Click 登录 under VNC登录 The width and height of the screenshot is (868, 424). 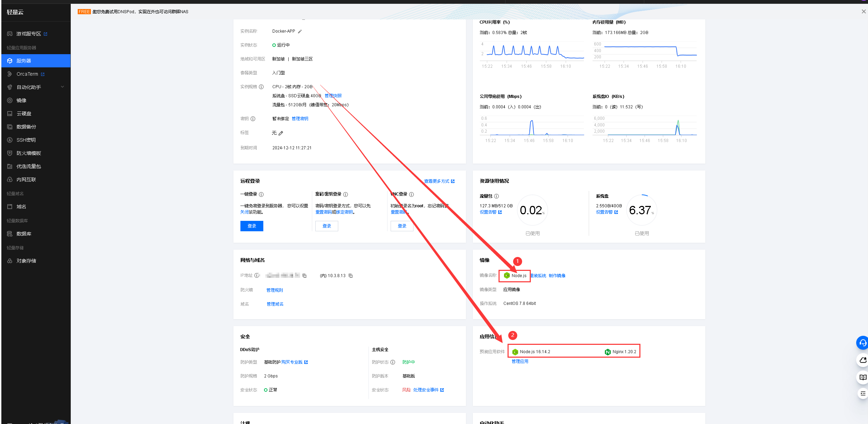pyautogui.click(x=402, y=226)
